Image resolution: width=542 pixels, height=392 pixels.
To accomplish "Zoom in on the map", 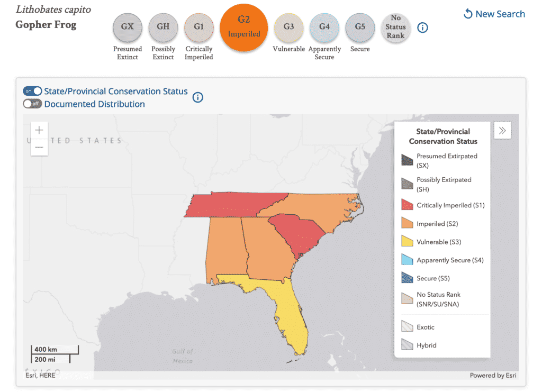I will pyautogui.click(x=40, y=130).
